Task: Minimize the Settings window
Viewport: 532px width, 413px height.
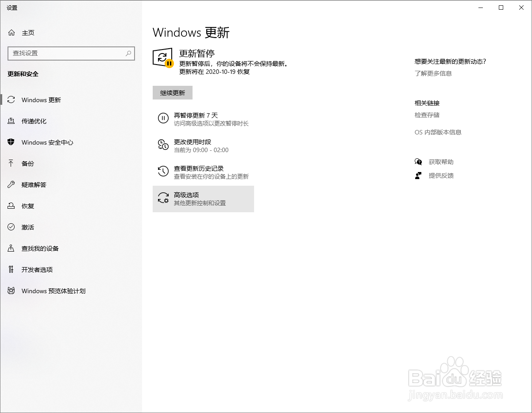Action: click(x=481, y=8)
